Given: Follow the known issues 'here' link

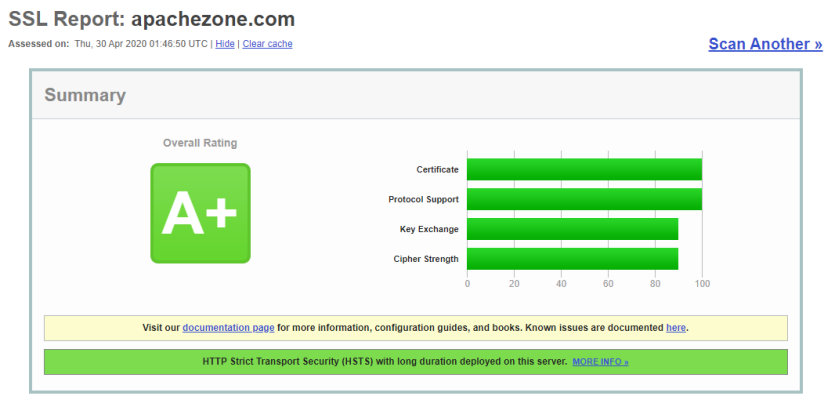Looking at the screenshot, I should (676, 328).
